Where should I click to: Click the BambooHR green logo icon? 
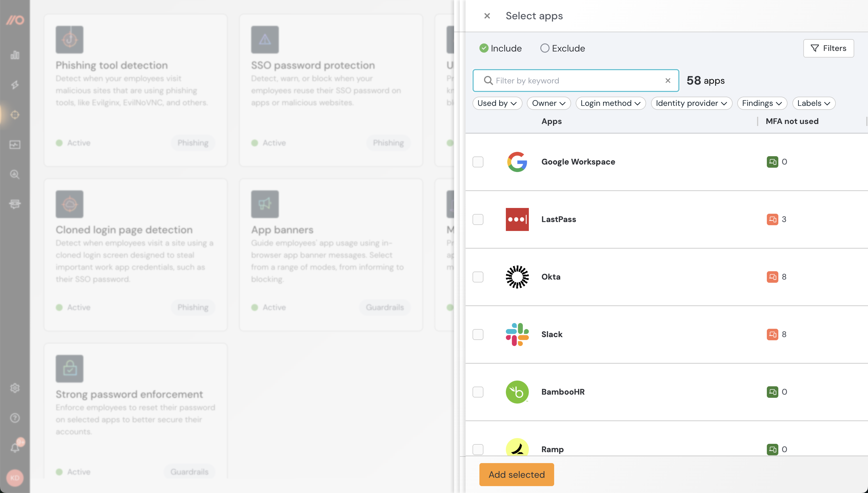[517, 392]
